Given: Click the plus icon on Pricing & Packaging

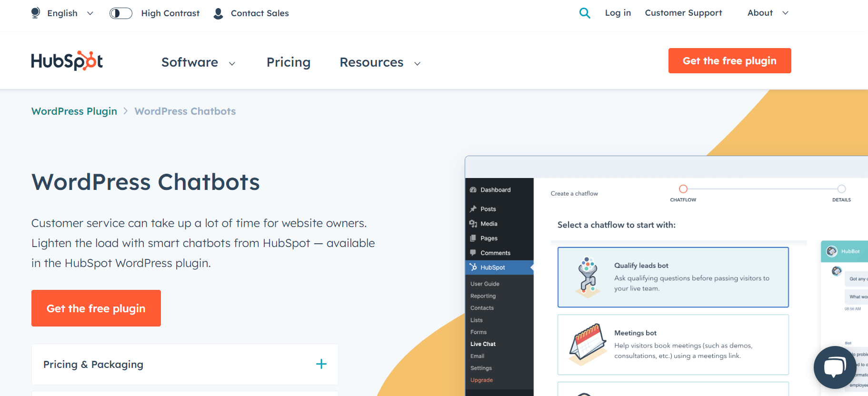Looking at the screenshot, I should coord(321,364).
